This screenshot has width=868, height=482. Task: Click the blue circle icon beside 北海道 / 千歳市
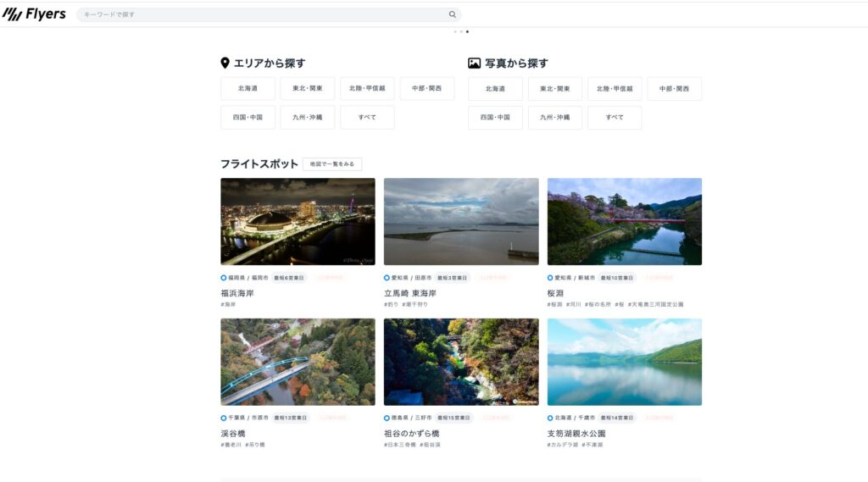[550, 418]
